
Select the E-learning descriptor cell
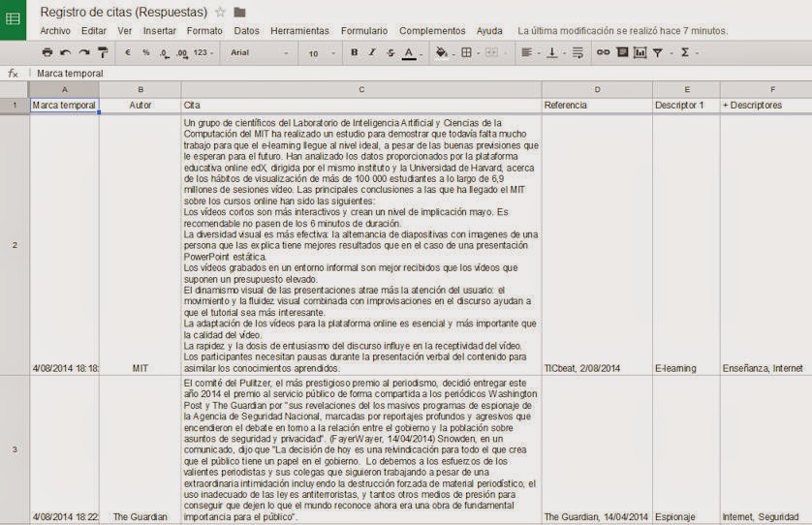[x=687, y=245]
